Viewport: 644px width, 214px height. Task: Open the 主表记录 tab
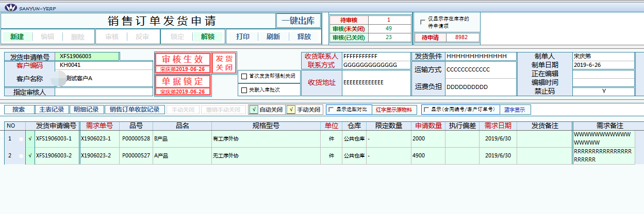(51, 110)
